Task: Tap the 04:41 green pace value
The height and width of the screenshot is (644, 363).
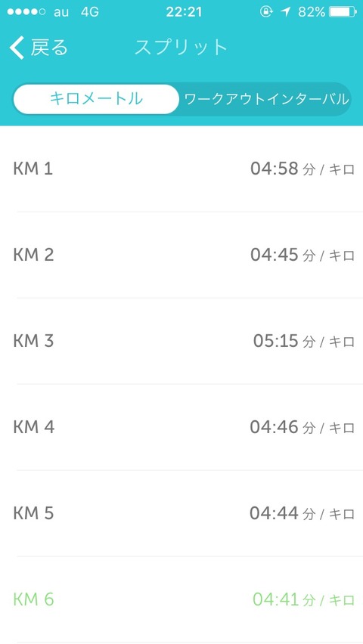Action: (x=275, y=599)
